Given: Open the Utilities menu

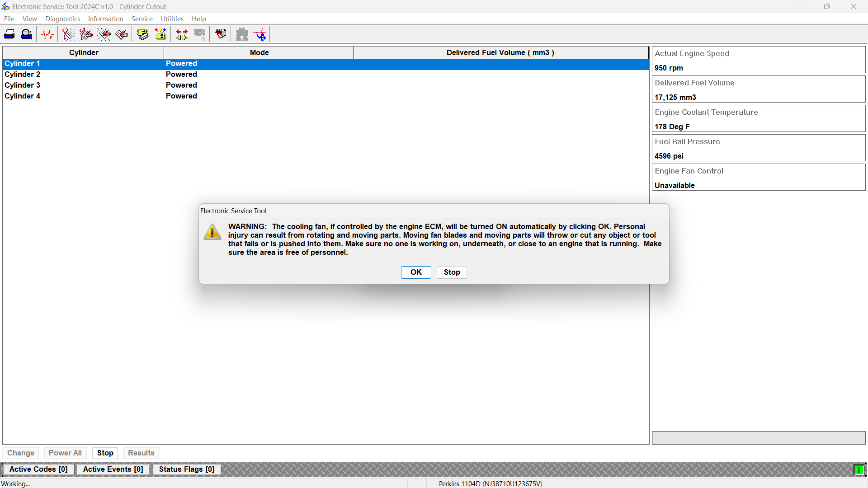Looking at the screenshot, I should point(172,19).
